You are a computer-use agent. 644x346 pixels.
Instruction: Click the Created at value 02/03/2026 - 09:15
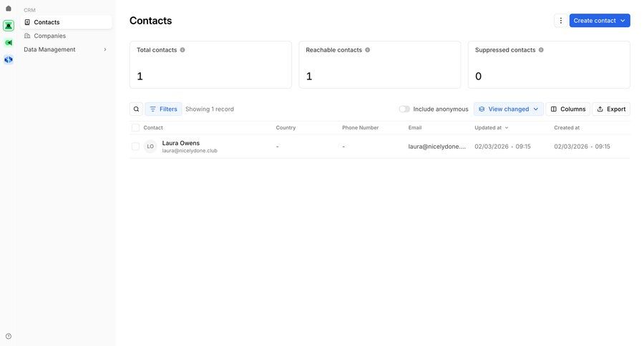[x=582, y=147]
